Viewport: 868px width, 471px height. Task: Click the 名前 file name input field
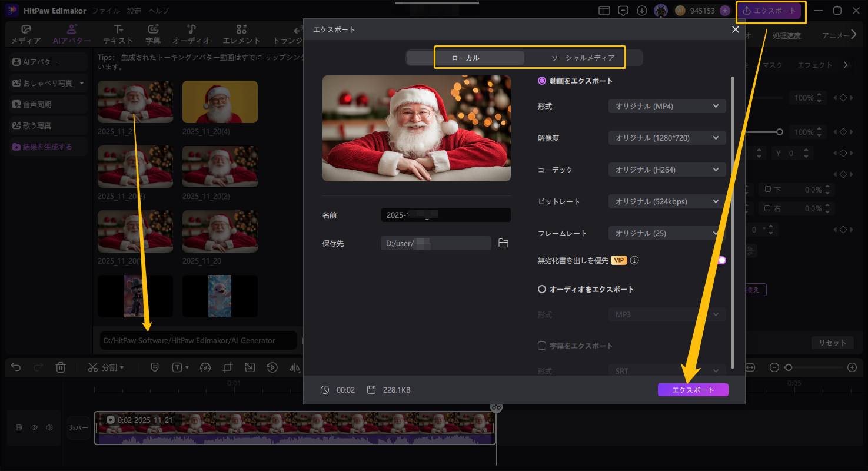click(x=445, y=215)
